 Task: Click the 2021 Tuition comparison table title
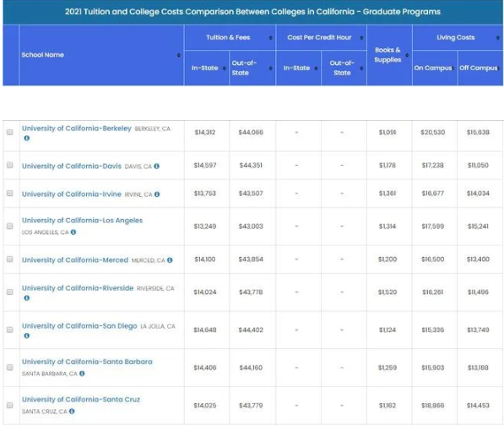click(252, 12)
